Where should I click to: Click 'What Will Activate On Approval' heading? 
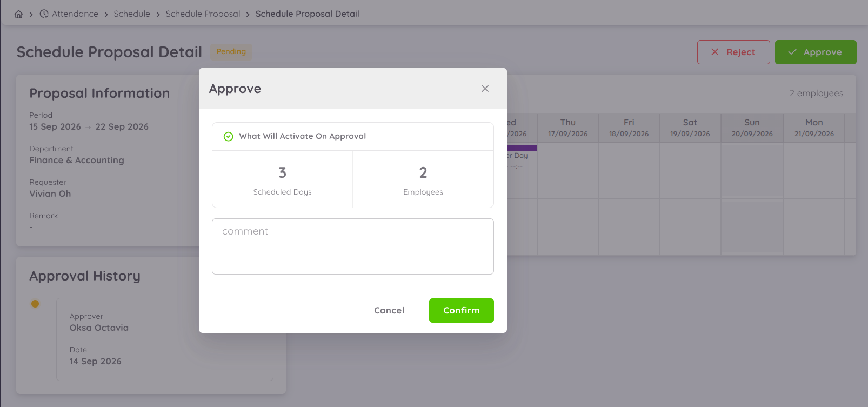click(x=303, y=136)
